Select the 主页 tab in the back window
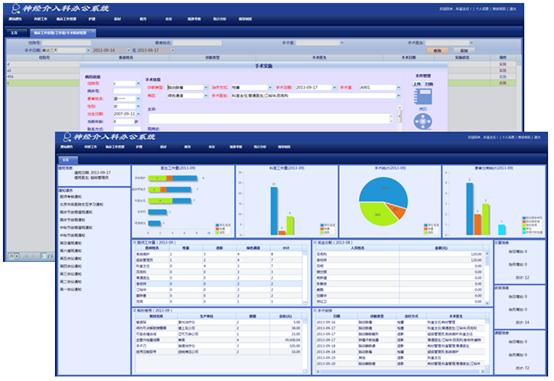 pyautogui.click(x=16, y=33)
